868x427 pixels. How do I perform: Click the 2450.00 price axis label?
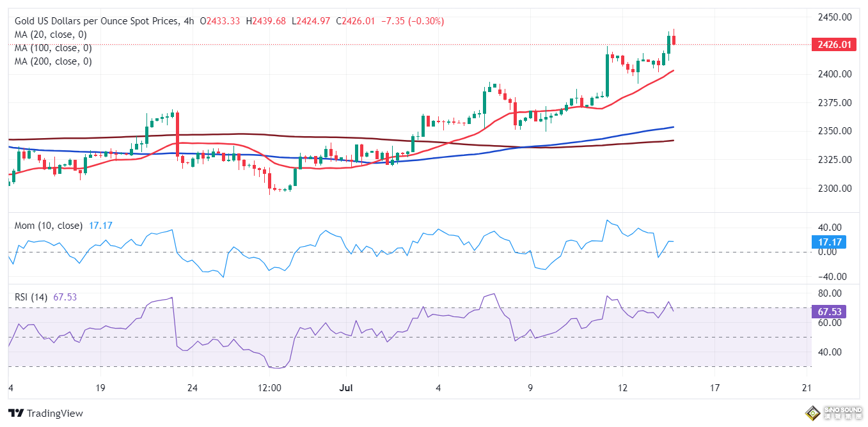[836, 17]
